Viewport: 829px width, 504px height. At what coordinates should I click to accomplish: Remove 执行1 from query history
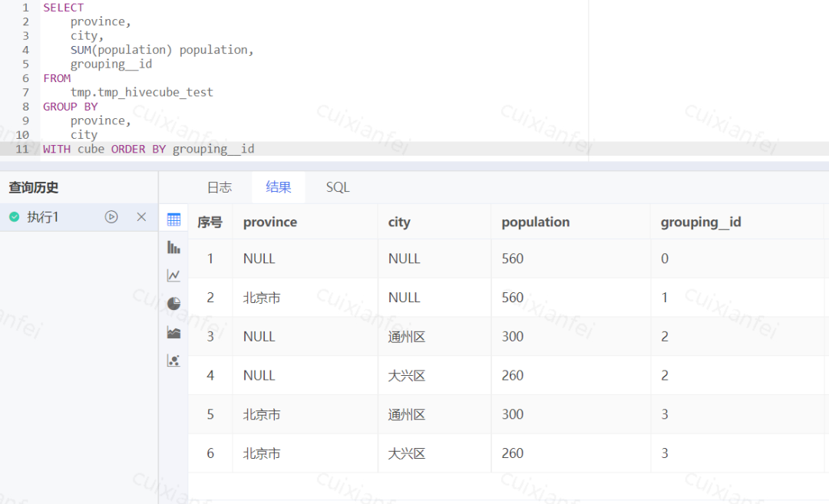pos(141,217)
